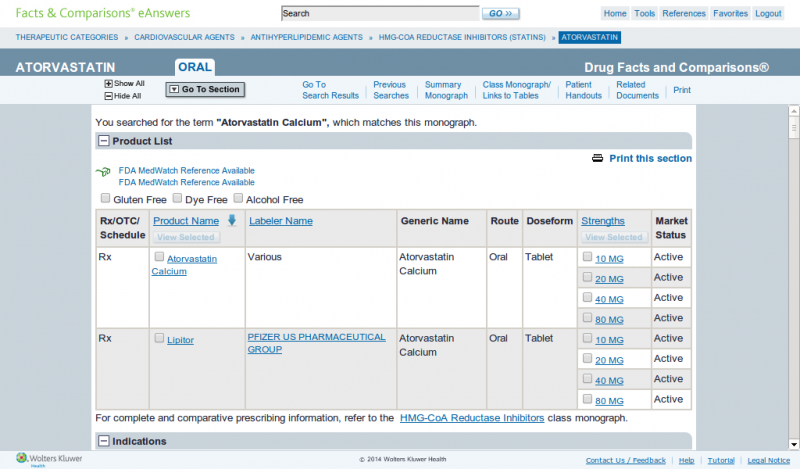This screenshot has width=800, height=469.
Task: Collapse the Indications section
Action: pos(104,441)
